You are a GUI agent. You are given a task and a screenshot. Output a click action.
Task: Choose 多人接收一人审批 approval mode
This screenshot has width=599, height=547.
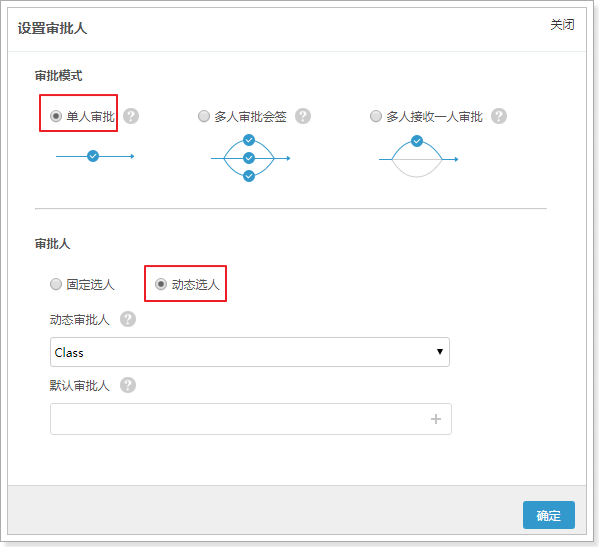click(376, 116)
